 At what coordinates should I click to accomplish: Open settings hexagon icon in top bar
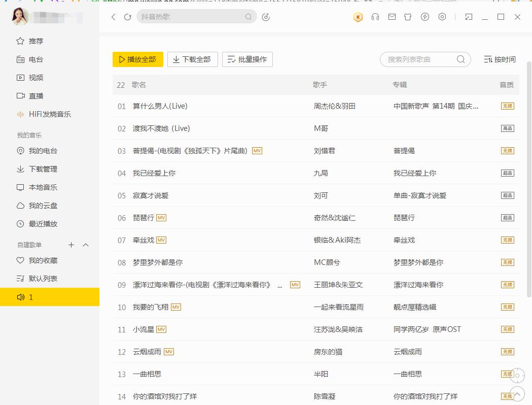point(442,17)
